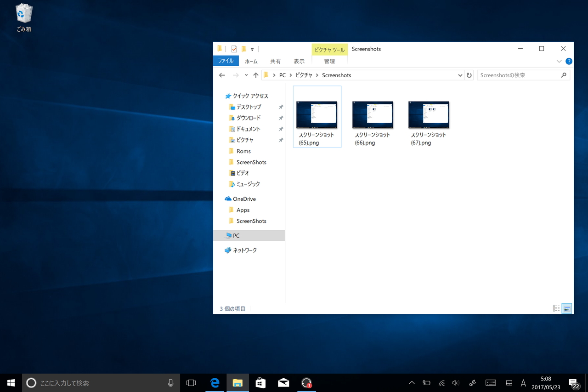Unpin ピクチャ from quick access
This screenshot has height=392, width=588.
click(x=281, y=140)
